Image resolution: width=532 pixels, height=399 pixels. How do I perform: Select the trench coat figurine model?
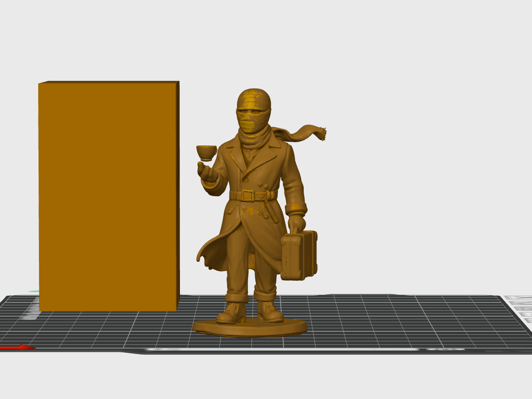point(260,213)
